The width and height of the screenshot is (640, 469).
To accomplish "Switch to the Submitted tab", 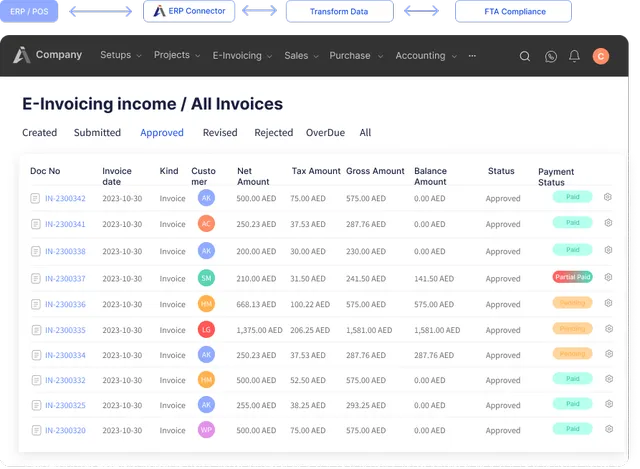I will [x=97, y=133].
